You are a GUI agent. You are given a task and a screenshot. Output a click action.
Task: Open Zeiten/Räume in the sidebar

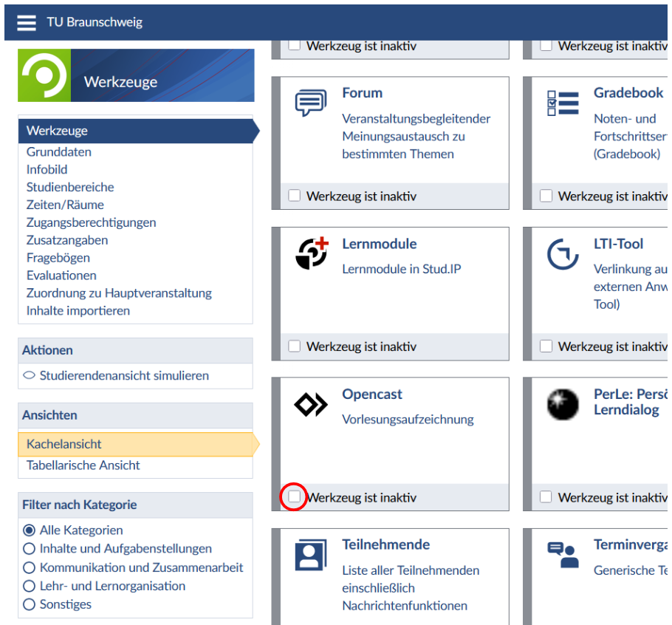[x=65, y=205]
